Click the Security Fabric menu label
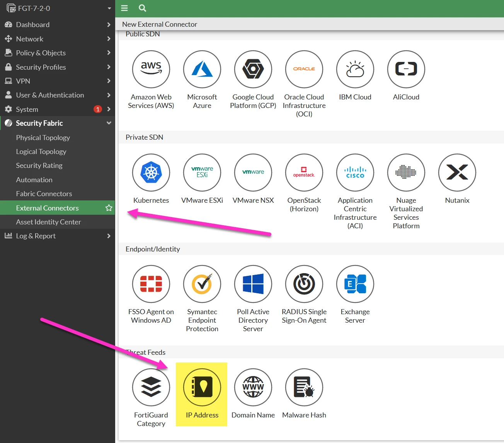Image resolution: width=504 pixels, height=443 pixels. pos(39,123)
